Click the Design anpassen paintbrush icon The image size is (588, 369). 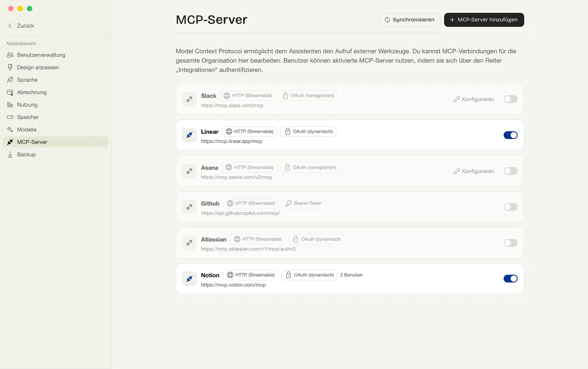click(x=10, y=67)
